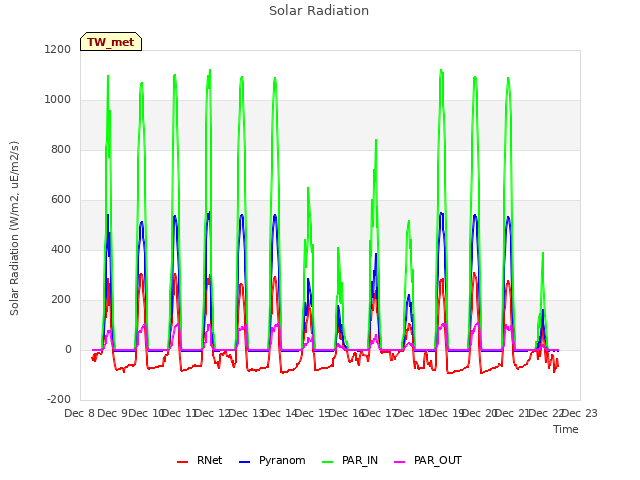Screen dimensions: 640x480
Task: Click the -200 y-axis tick label
Action: (x=59, y=400)
